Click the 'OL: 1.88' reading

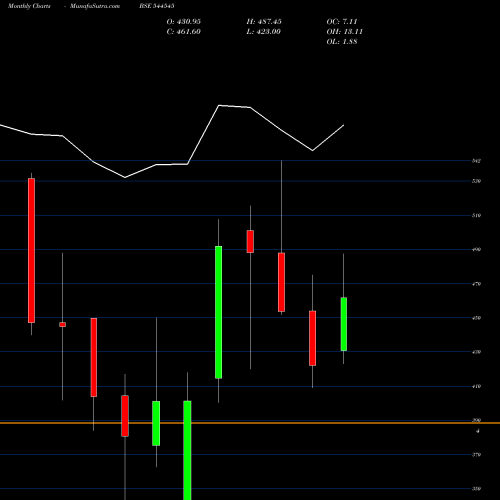coord(342,42)
